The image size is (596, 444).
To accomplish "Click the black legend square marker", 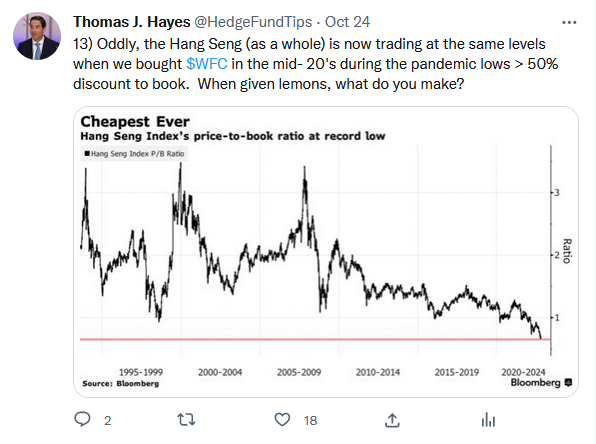I will (87, 154).
